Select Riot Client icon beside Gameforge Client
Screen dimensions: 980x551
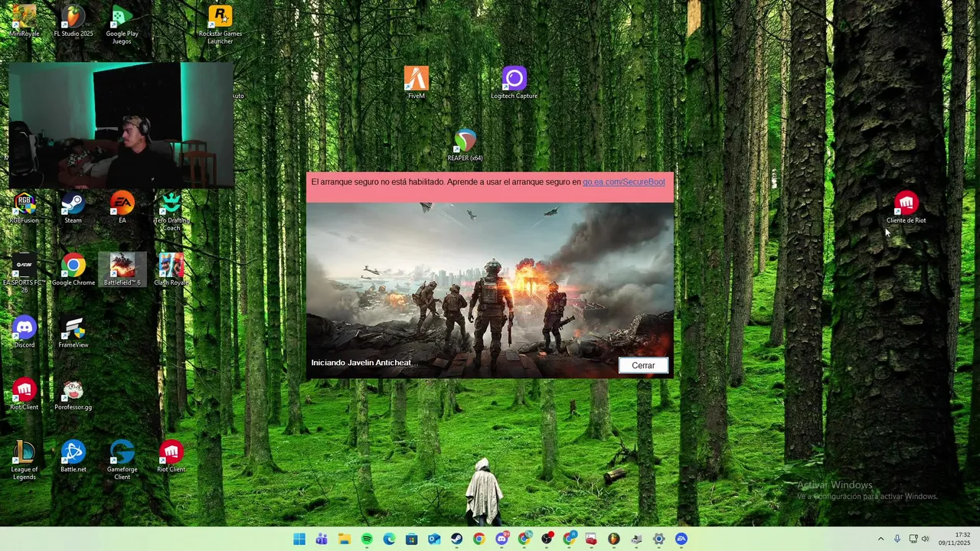(x=171, y=457)
